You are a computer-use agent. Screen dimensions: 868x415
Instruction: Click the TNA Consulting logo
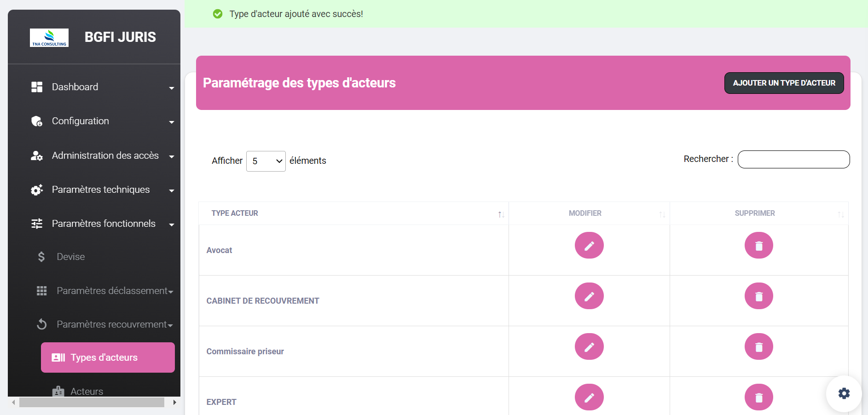[x=49, y=38]
